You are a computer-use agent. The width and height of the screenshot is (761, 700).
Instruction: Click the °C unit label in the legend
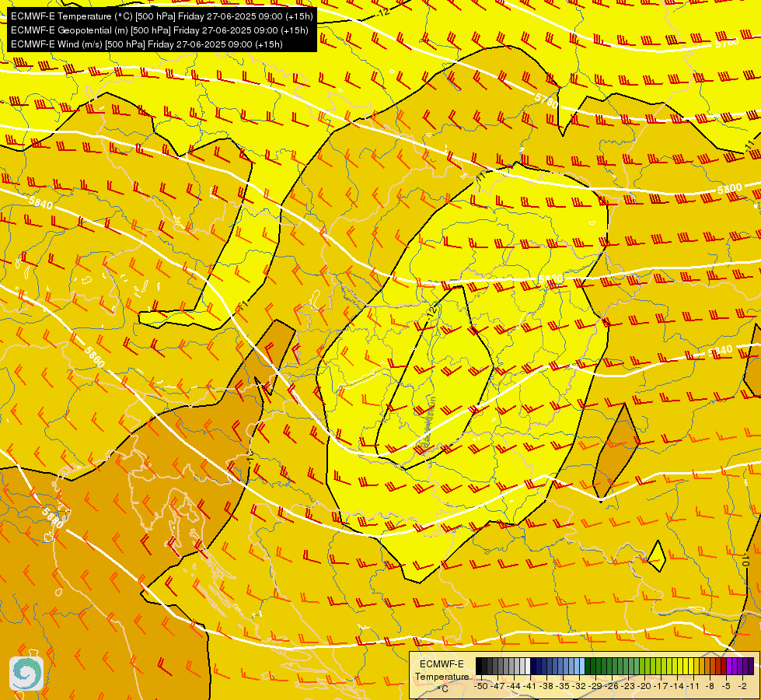tap(442, 689)
